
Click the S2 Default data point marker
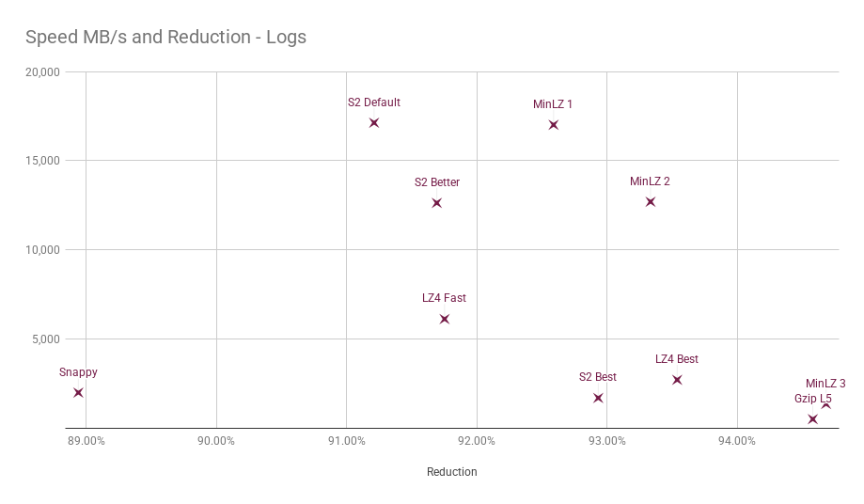(x=374, y=123)
